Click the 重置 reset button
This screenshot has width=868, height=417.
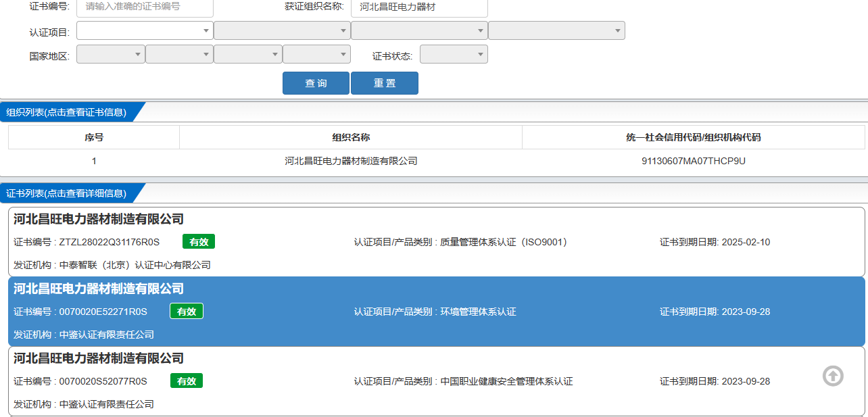(385, 83)
